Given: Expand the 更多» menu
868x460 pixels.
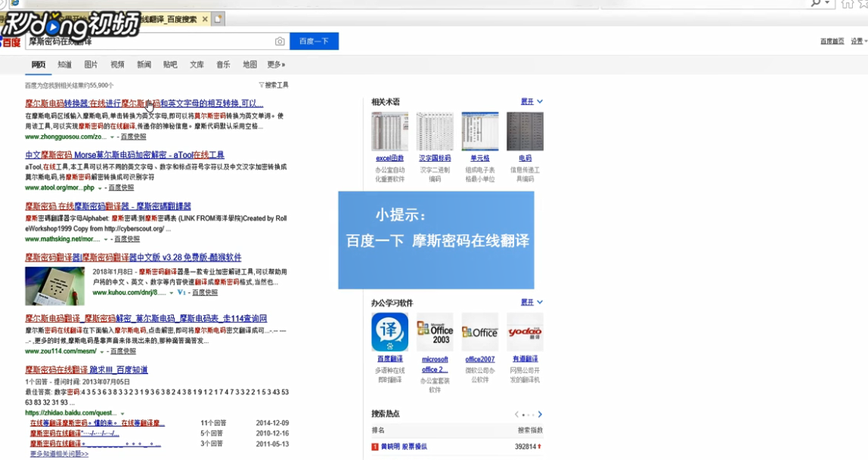Looking at the screenshot, I should coord(276,65).
